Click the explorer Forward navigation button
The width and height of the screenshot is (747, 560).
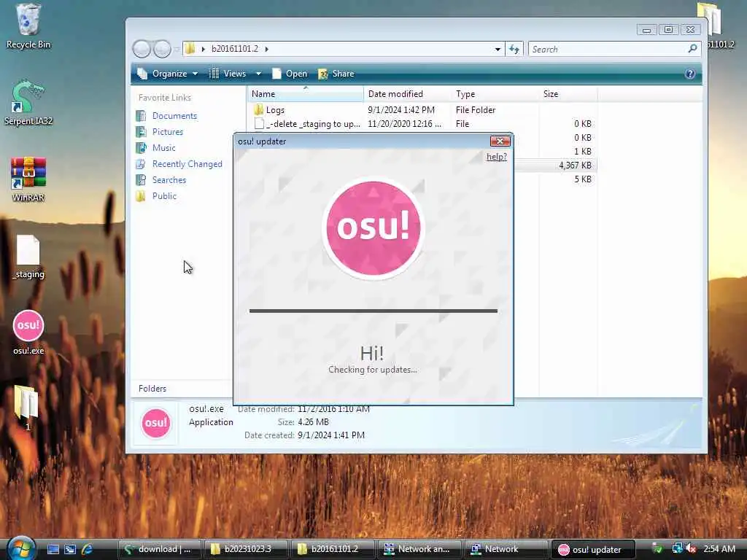pyautogui.click(x=162, y=49)
